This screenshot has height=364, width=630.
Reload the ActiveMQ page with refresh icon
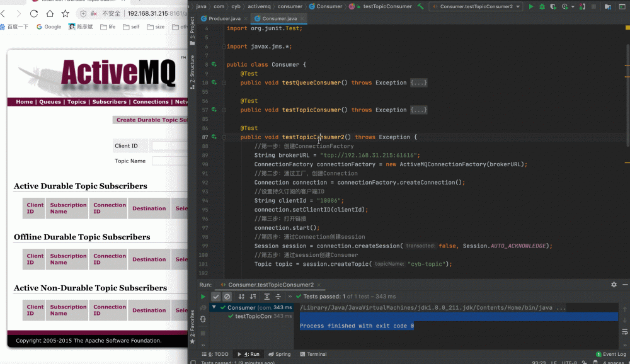pos(33,13)
